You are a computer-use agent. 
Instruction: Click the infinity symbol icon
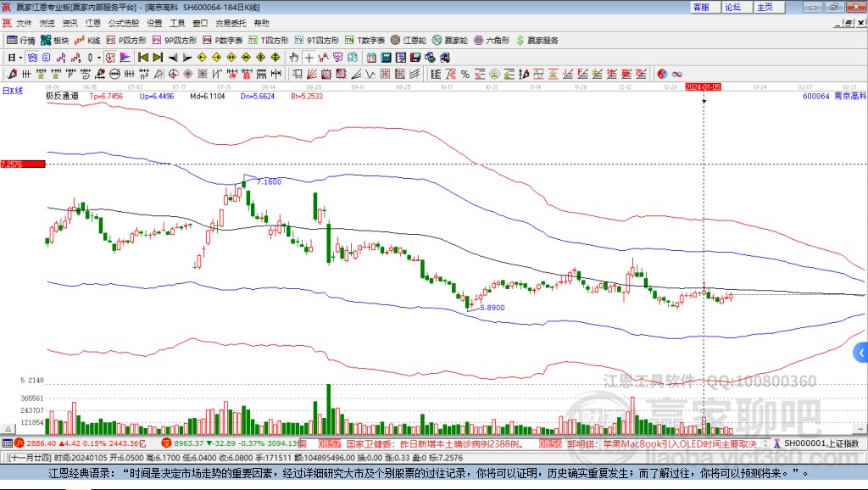coord(677,74)
